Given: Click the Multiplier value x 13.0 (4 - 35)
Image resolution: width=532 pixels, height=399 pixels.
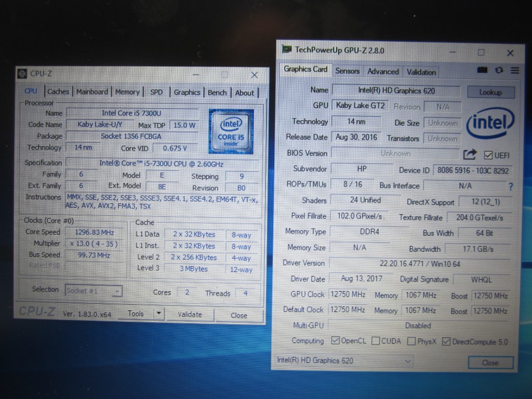Looking at the screenshot, I should [x=94, y=244].
